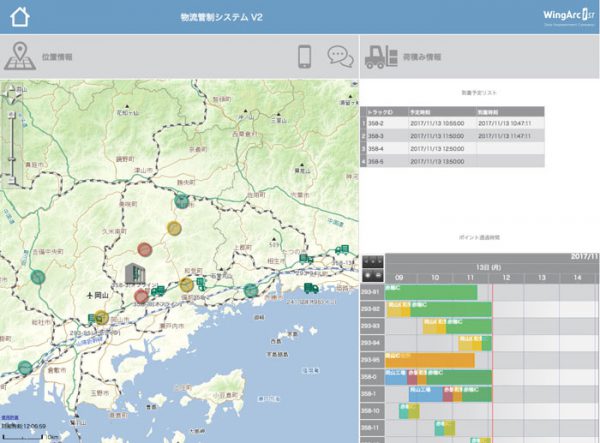Select the gray building marker on map
Image resolution: width=600 pixels, height=443 pixels.
click(134, 274)
